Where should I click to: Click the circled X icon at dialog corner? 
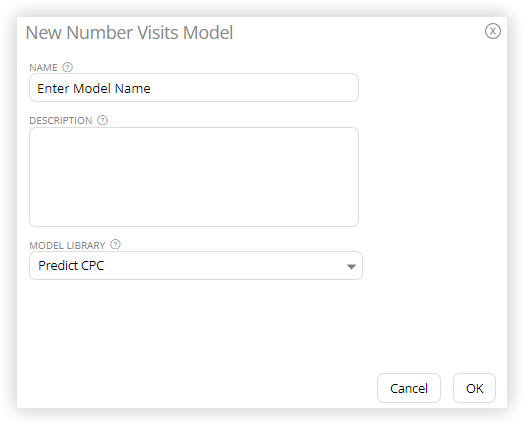pyautogui.click(x=493, y=31)
